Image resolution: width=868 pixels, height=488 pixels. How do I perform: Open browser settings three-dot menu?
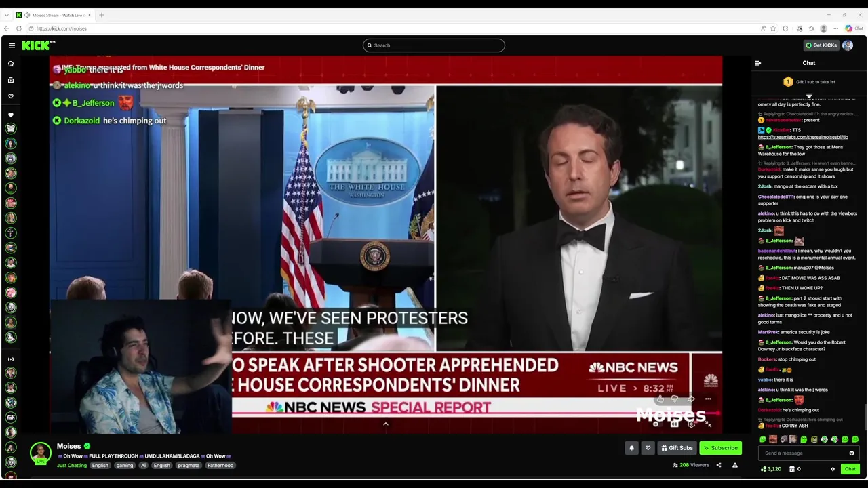coord(835,28)
